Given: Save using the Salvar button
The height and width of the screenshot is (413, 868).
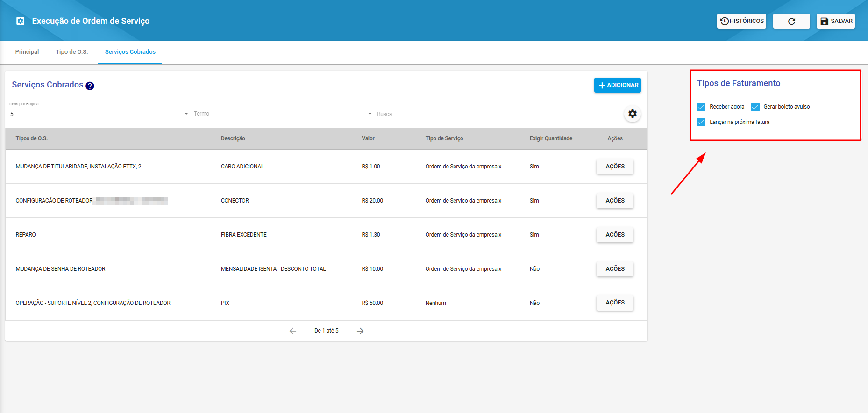Looking at the screenshot, I should (836, 21).
